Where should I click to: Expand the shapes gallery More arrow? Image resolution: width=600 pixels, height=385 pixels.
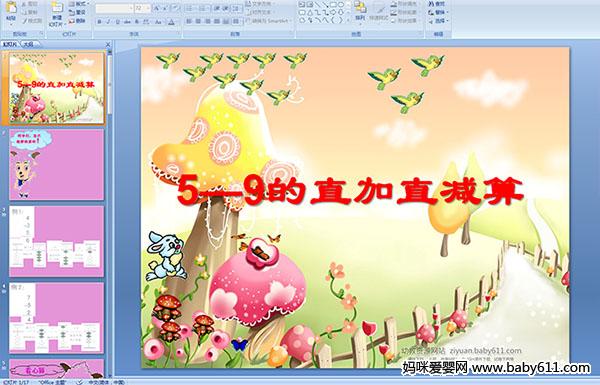[348, 20]
